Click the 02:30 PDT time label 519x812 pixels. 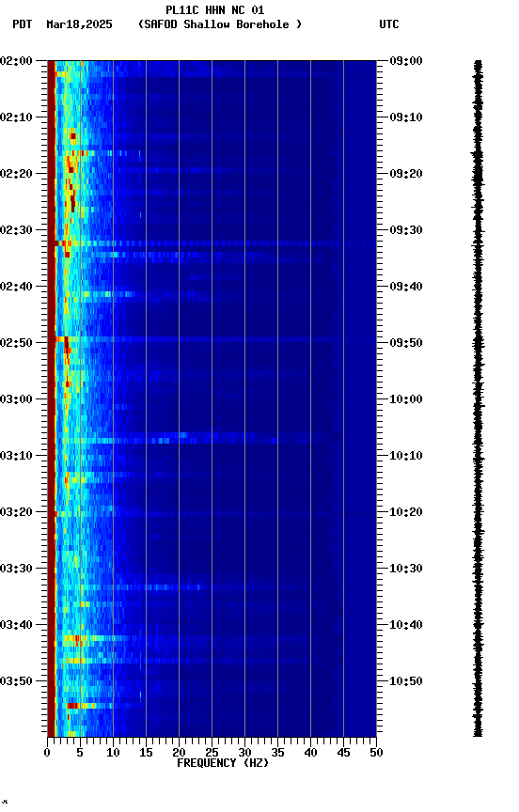pyautogui.click(x=16, y=230)
